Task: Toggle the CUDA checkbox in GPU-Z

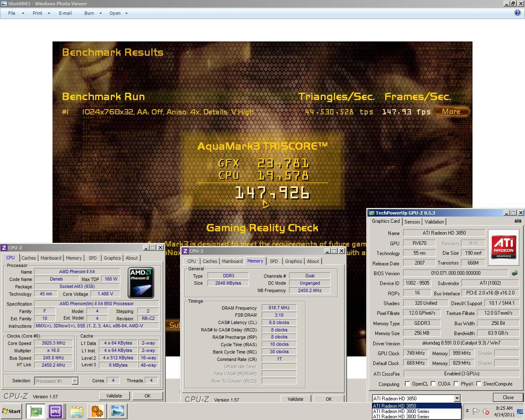Action: (433, 384)
